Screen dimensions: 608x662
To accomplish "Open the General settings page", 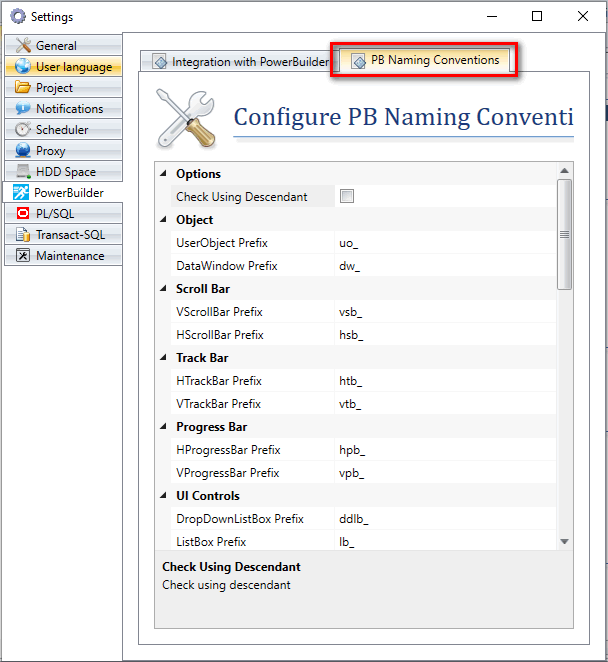I will [x=63, y=45].
